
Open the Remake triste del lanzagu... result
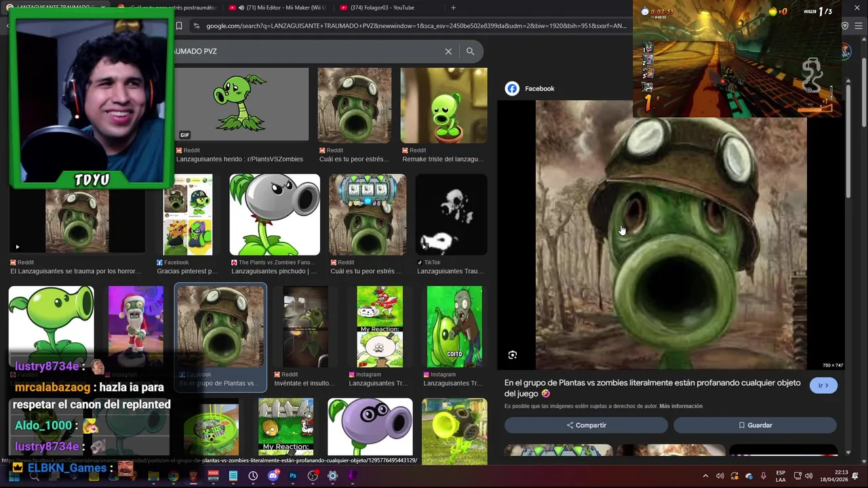(x=443, y=104)
